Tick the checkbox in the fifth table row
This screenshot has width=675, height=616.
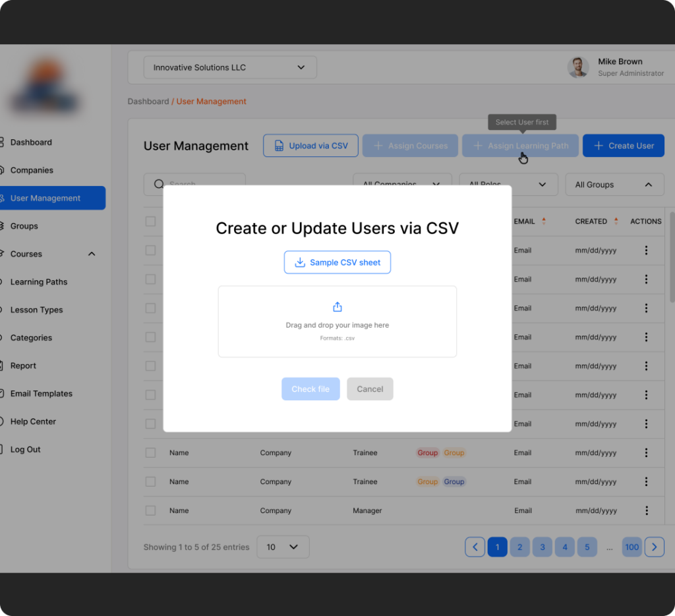pyautogui.click(x=150, y=366)
